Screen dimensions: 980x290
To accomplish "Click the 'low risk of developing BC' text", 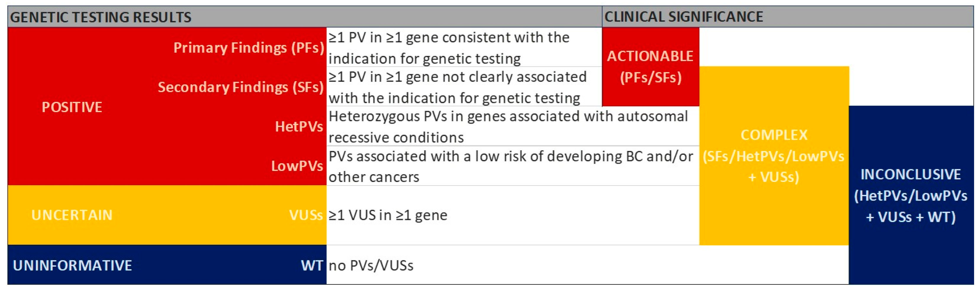I will 510,166.
